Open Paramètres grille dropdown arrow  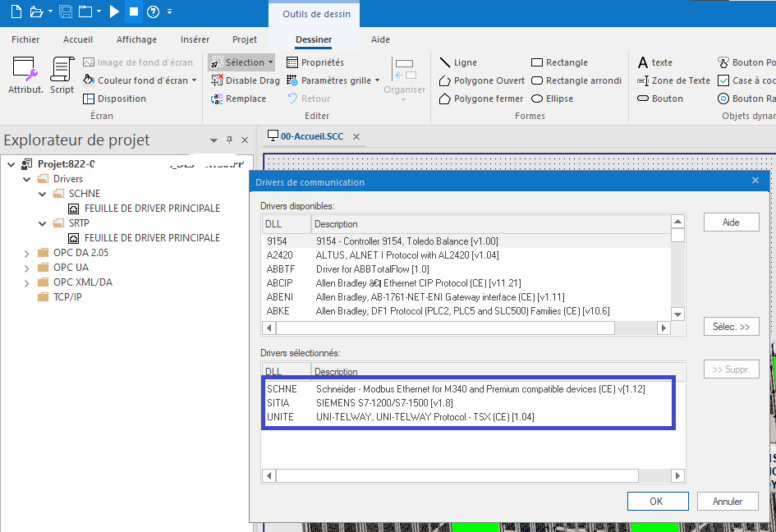tap(377, 80)
